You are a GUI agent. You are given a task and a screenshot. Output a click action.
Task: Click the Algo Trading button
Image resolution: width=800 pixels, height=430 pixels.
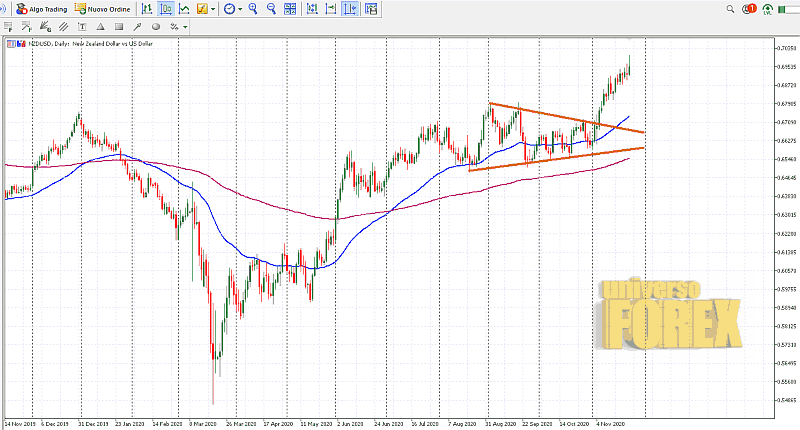(42, 9)
